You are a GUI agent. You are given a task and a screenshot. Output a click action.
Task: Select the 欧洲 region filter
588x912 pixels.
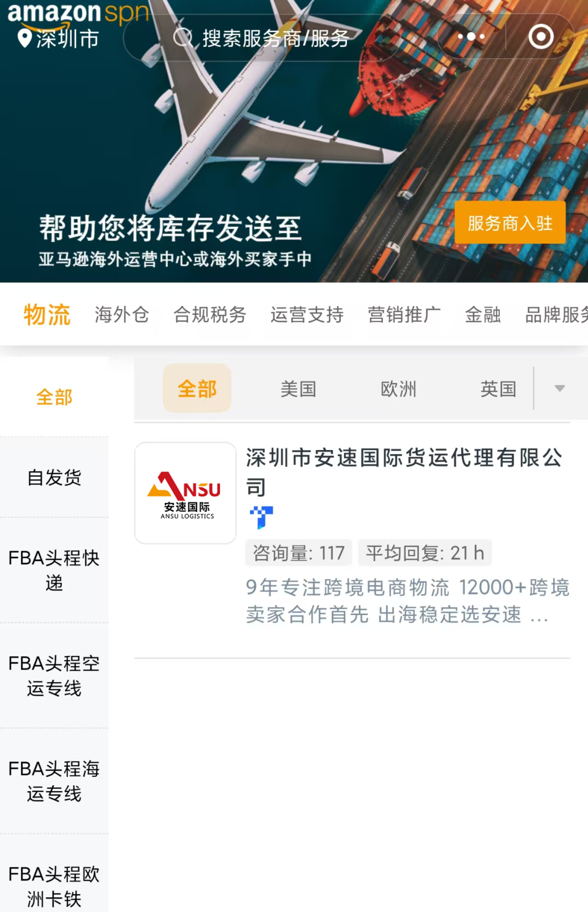pos(399,388)
